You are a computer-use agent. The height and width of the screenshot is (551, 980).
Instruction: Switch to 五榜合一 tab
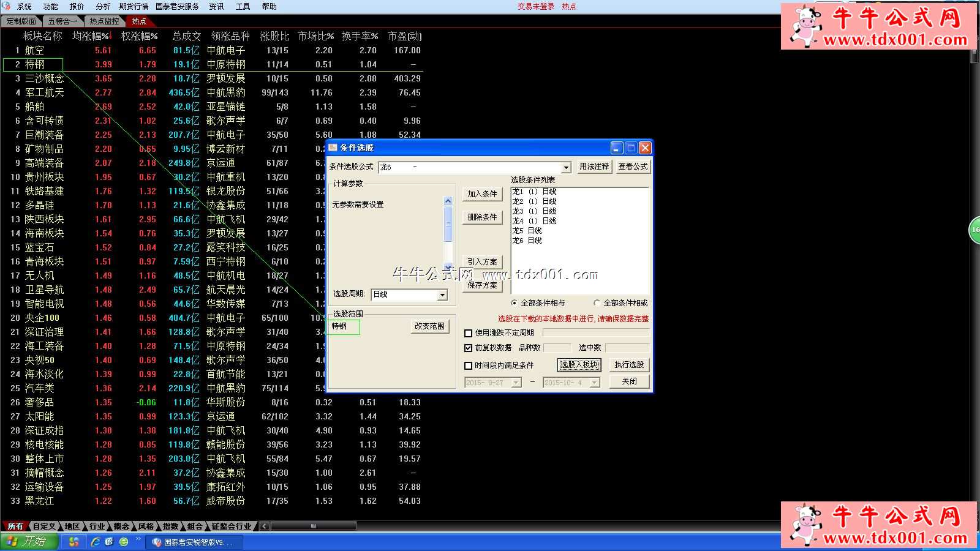point(63,21)
